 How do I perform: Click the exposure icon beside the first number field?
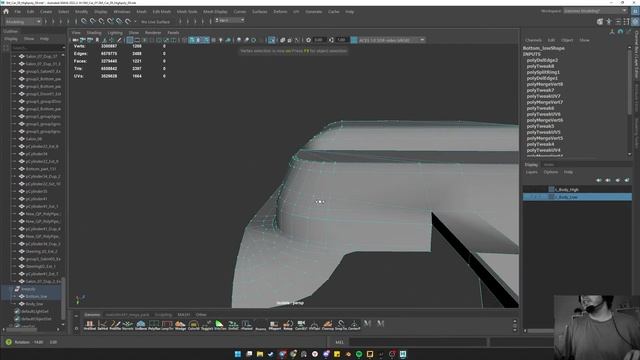(x=308, y=40)
